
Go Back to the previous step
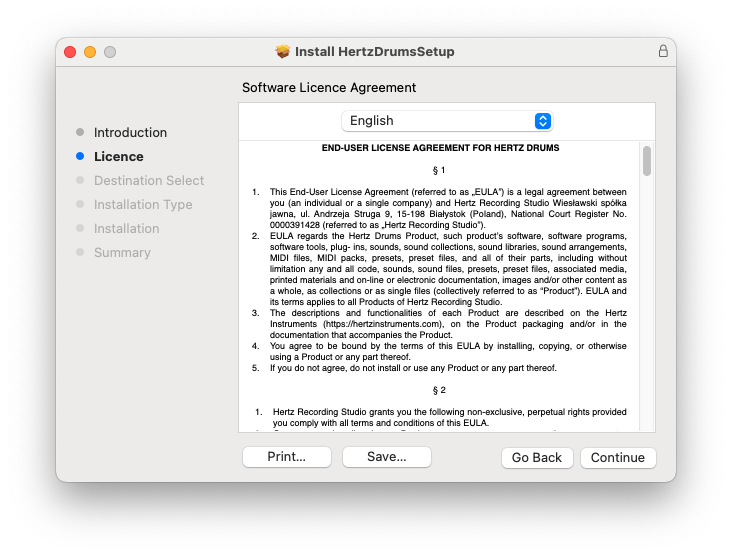[x=537, y=457]
